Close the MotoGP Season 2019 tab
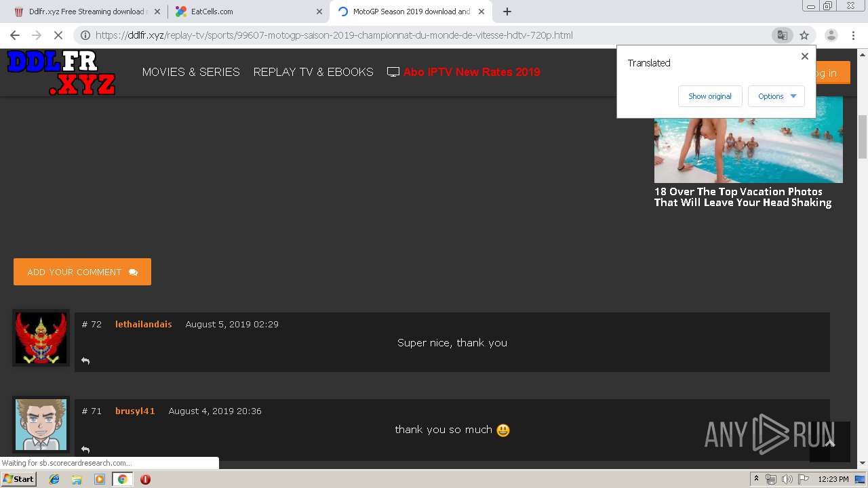Viewport: 868px width, 488px height. (x=481, y=12)
